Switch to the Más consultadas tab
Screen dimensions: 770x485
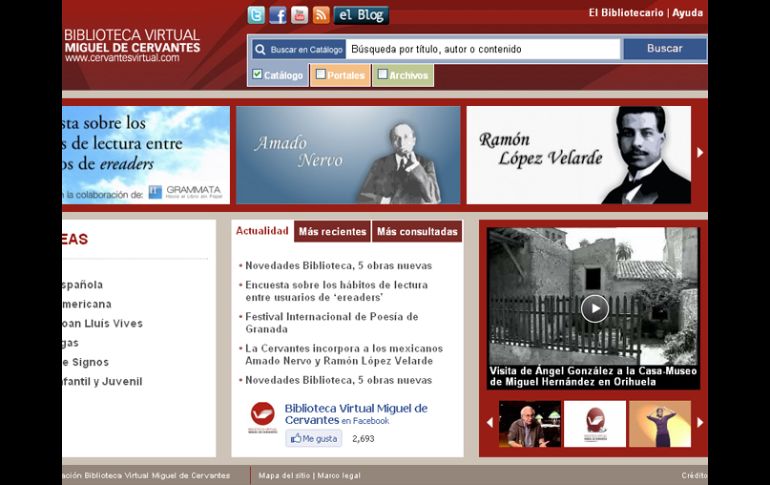(x=417, y=232)
